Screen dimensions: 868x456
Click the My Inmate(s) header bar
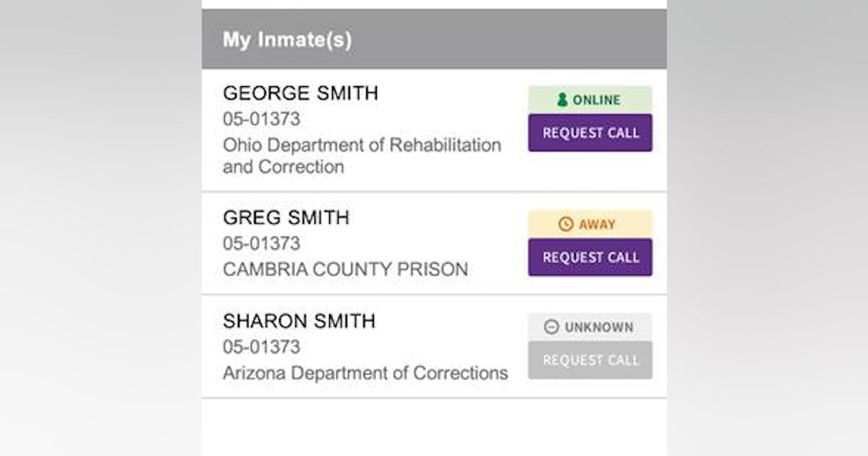[434, 39]
